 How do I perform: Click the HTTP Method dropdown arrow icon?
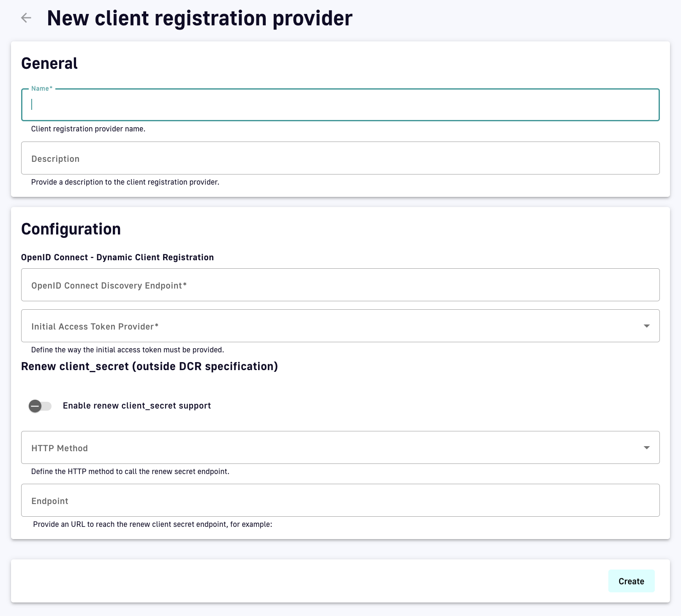click(x=646, y=447)
